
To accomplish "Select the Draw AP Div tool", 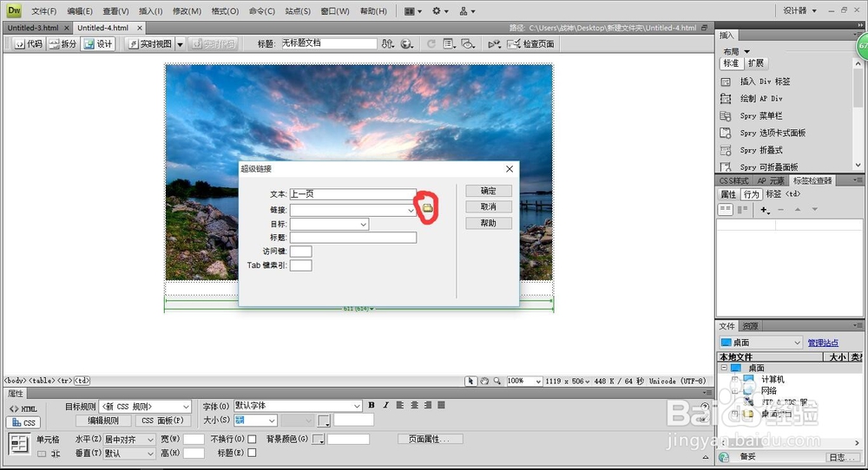I will [752, 99].
